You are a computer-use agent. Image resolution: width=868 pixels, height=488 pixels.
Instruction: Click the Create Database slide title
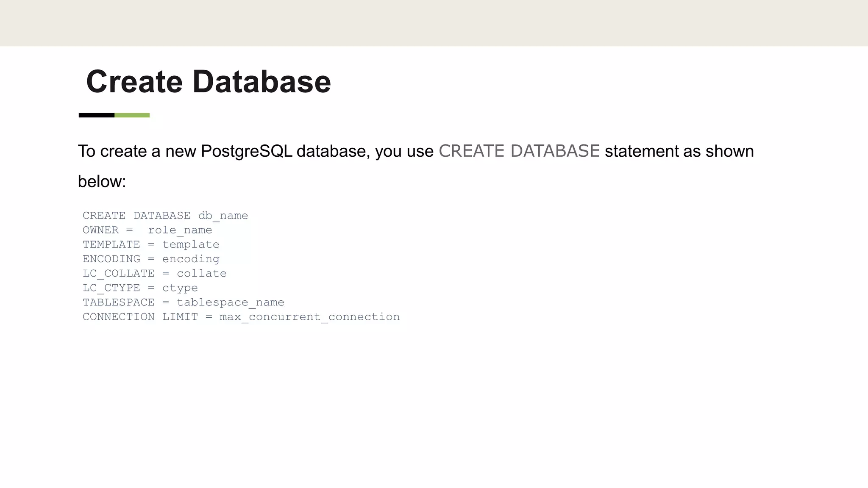(x=208, y=81)
